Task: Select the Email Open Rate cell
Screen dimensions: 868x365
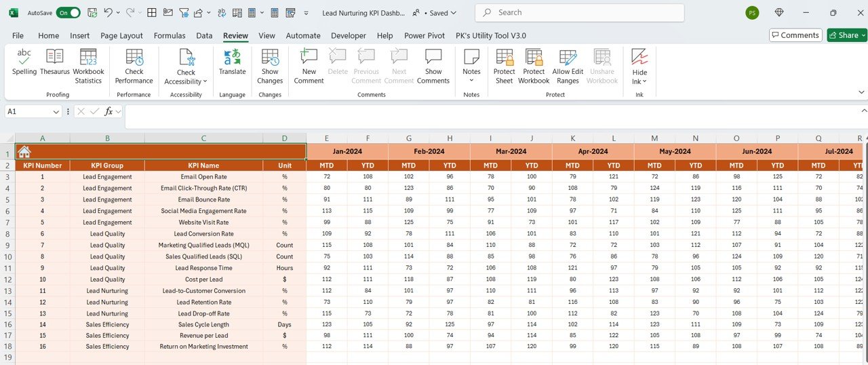Action: pyautogui.click(x=203, y=177)
